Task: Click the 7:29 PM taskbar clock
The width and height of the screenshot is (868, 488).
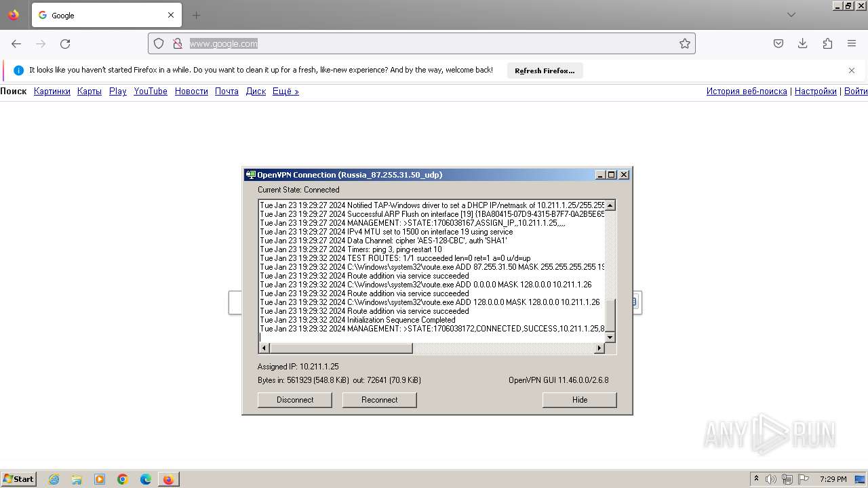Action: pos(833,479)
